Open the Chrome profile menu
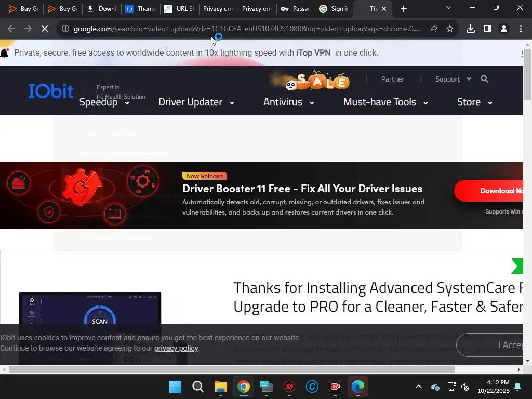Viewport: 532px width, 399px height. (x=504, y=29)
